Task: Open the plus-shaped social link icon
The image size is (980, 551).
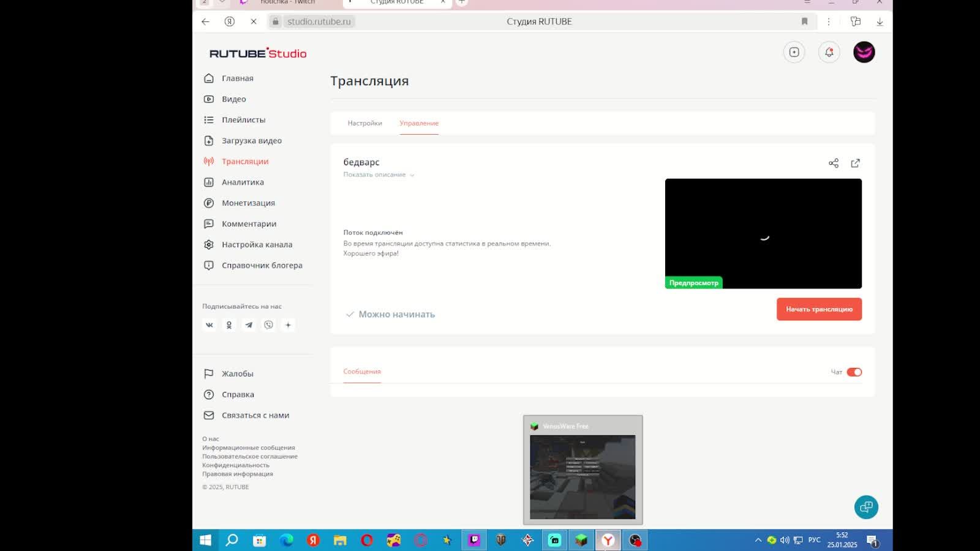Action: point(288,325)
